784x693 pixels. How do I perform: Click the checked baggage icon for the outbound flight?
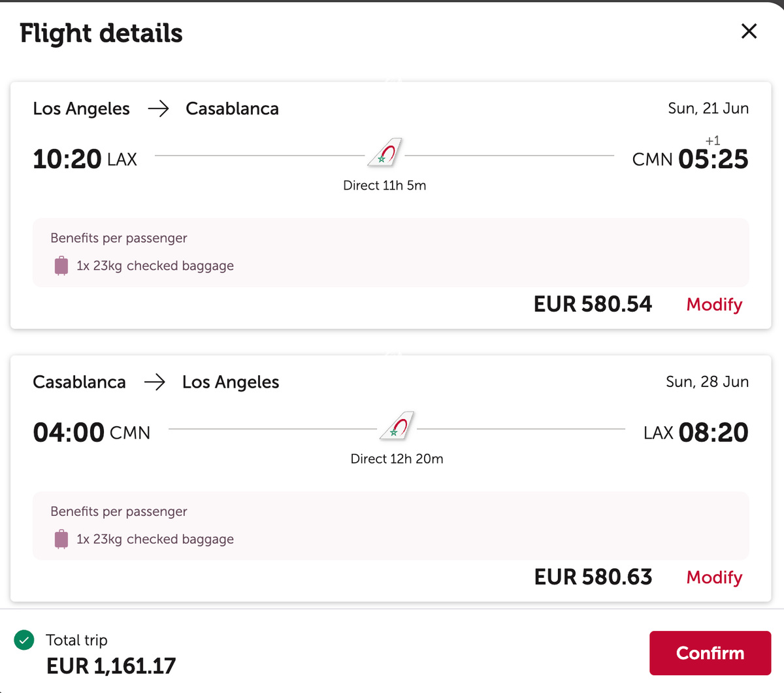coord(61,265)
